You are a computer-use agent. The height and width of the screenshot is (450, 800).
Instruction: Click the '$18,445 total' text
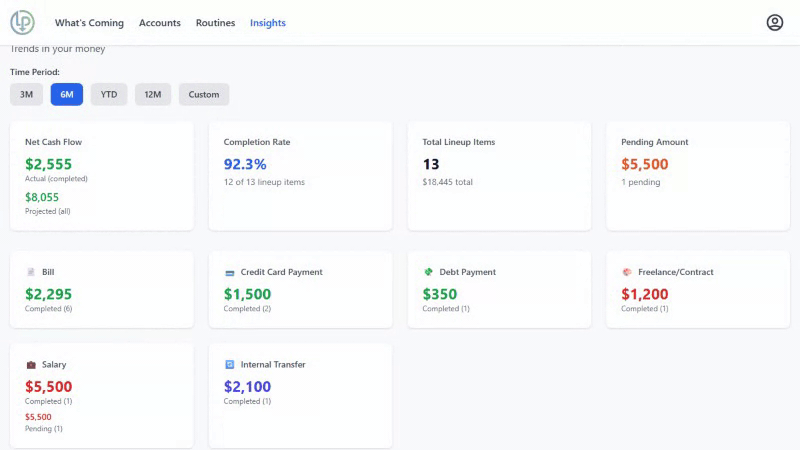(x=447, y=182)
